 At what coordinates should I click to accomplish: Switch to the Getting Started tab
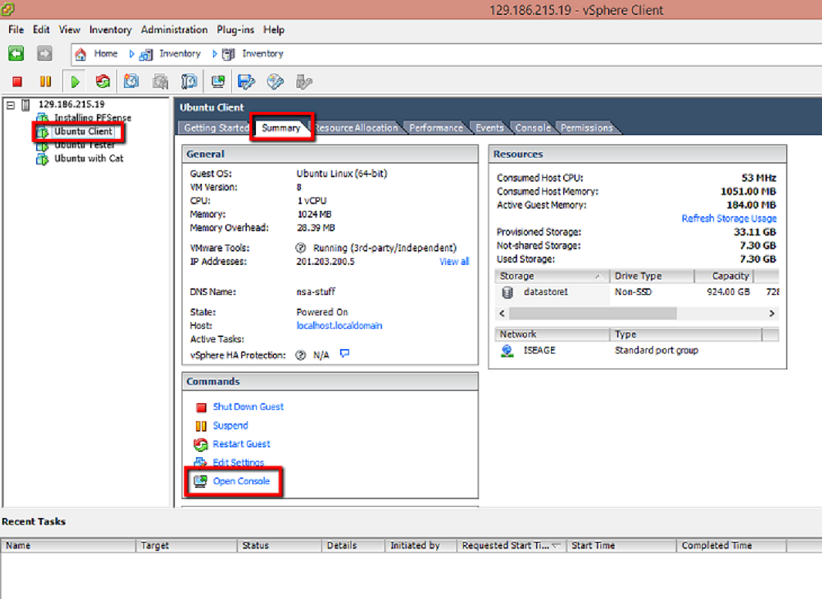coord(216,128)
